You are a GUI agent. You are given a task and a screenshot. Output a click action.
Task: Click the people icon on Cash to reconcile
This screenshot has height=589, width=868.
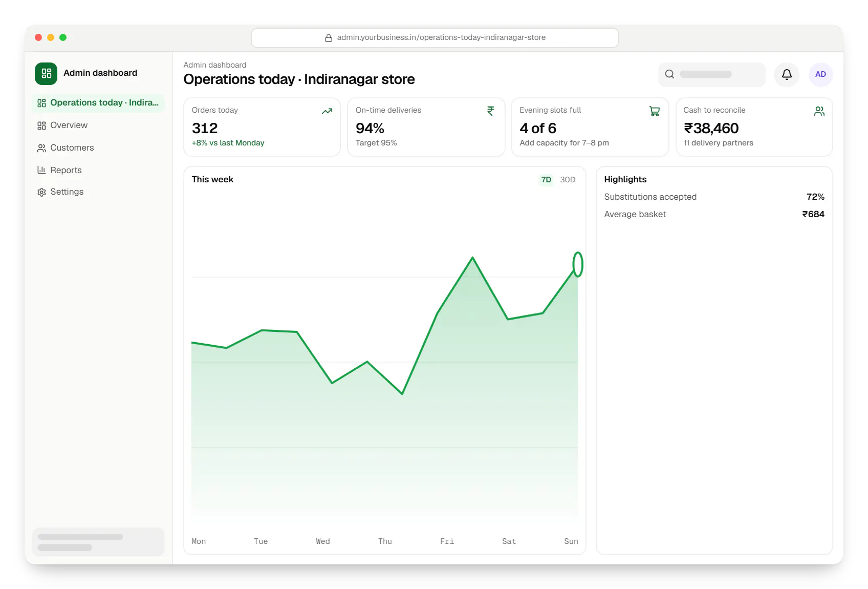tap(819, 111)
